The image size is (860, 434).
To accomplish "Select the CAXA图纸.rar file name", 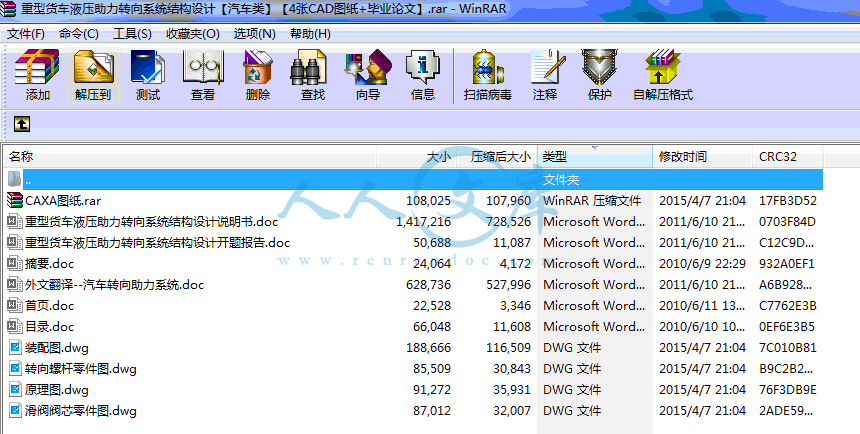I will tap(63, 201).
